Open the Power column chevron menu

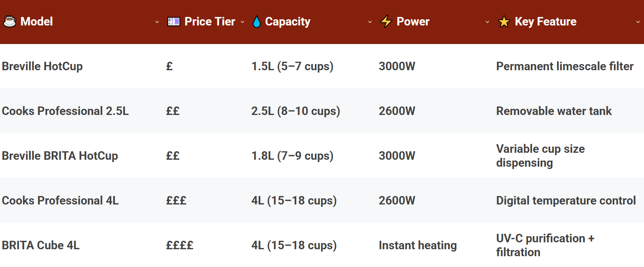(x=488, y=22)
